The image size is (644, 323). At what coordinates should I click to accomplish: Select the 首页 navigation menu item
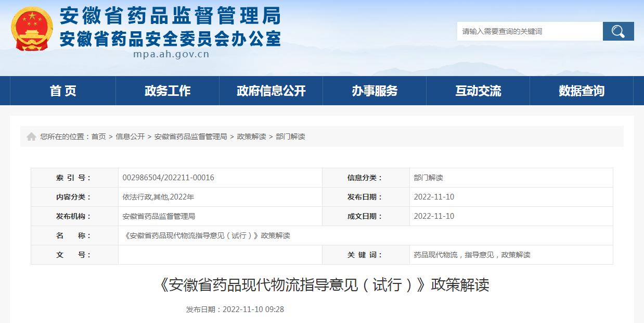(x=63, y=90)
